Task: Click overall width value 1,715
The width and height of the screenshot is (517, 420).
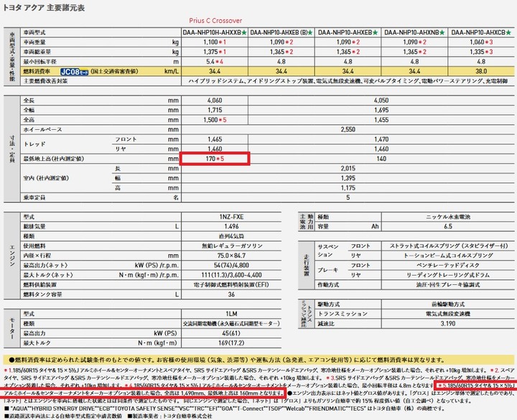Action: [x=215, y=110]
